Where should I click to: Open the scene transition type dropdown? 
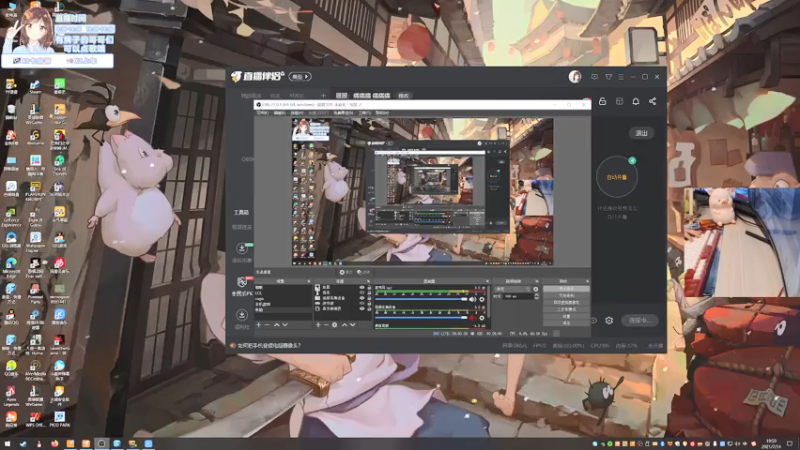pos(513,289)
